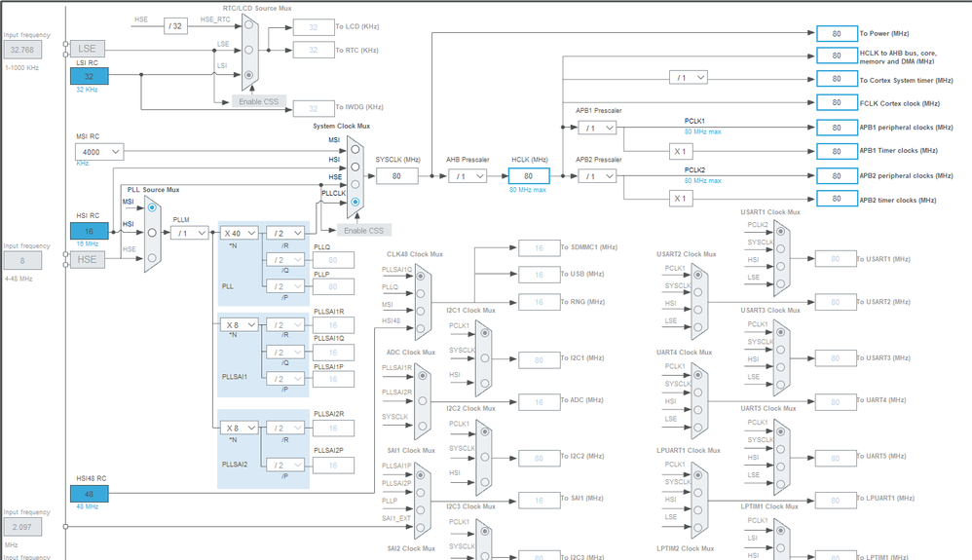Viewport: 972px width, 560px height.
Task: Choose LSI in LPTIM1 Clock Mux
Action: (780, 547)
